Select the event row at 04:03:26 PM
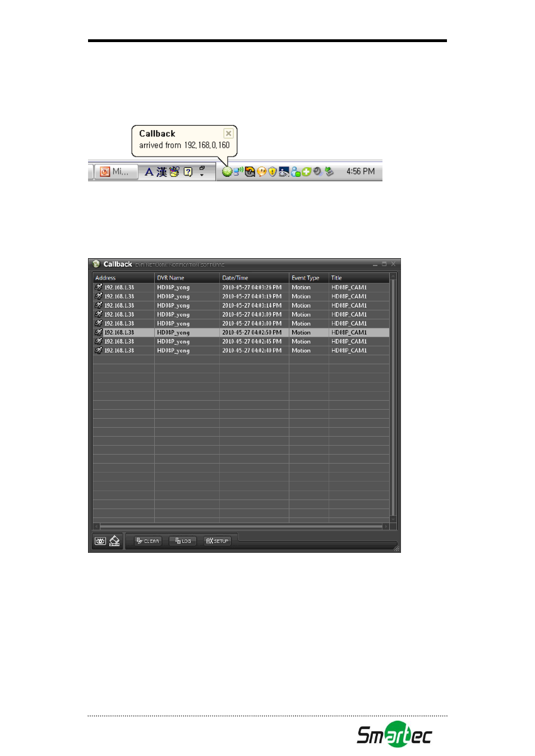Image resolution: width=535 pixels, height=756 pixels. (x=241, y=287)
